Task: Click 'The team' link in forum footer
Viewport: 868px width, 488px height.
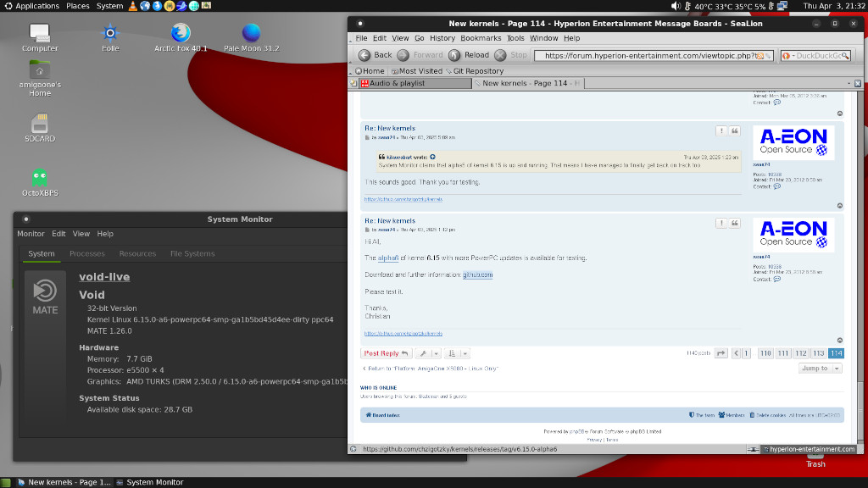Action: coord(701,415)
